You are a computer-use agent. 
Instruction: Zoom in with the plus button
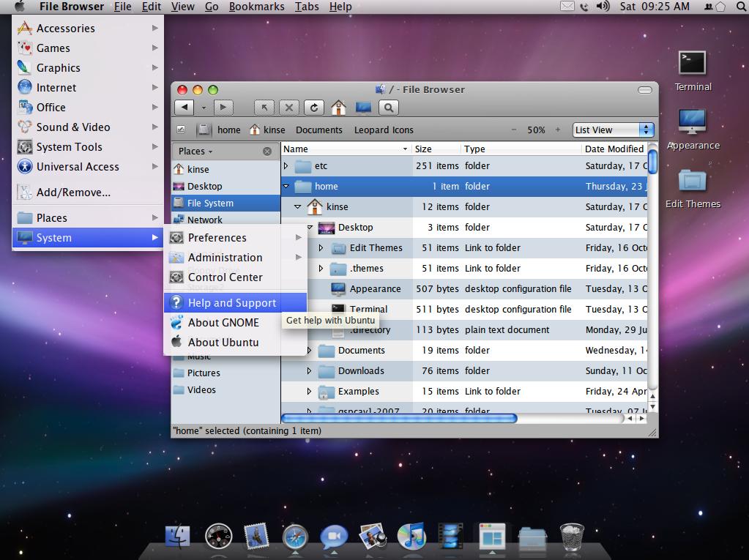coord(557,130)
